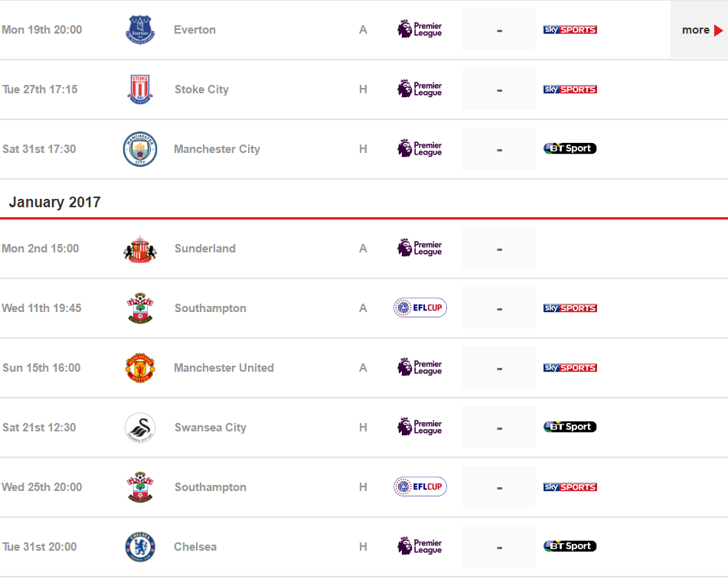Viewport: 728px width, 579px height.
Task: Click the score box for Sunderland fixture
Action: coord(499,249)
